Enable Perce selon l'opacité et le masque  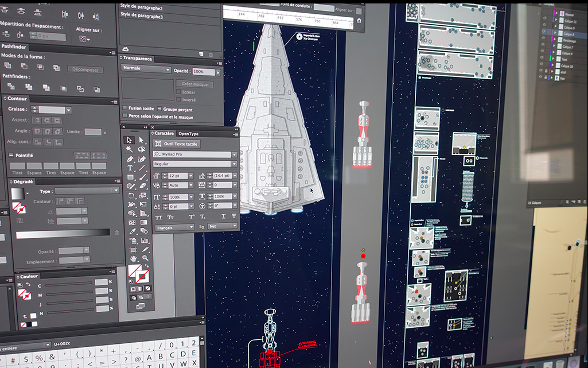(x=125, y=116)
